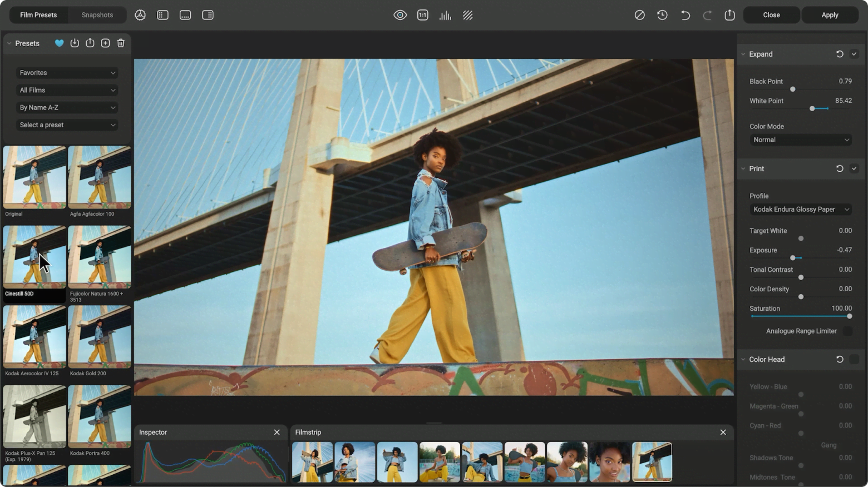Click the Gang label in Color Head
This screenshot has width=868, height=487.
coord(828,445)
